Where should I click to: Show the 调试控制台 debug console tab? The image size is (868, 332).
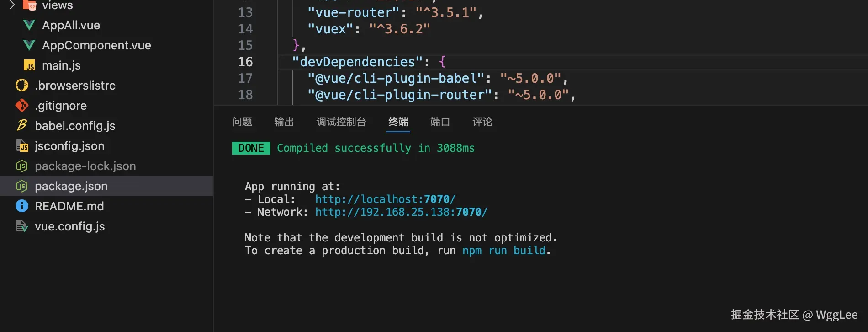tap(341, 122)
